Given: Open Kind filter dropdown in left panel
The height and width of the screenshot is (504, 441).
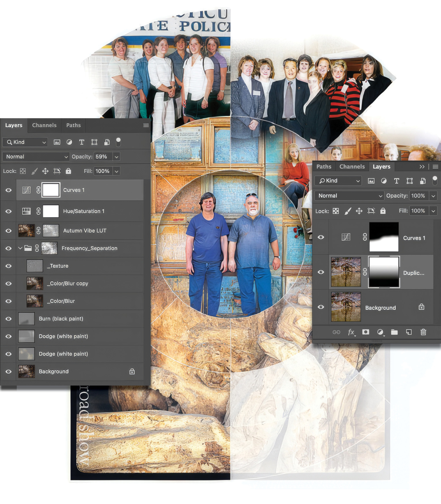Looking at the screenshot, I should point(25,142).
